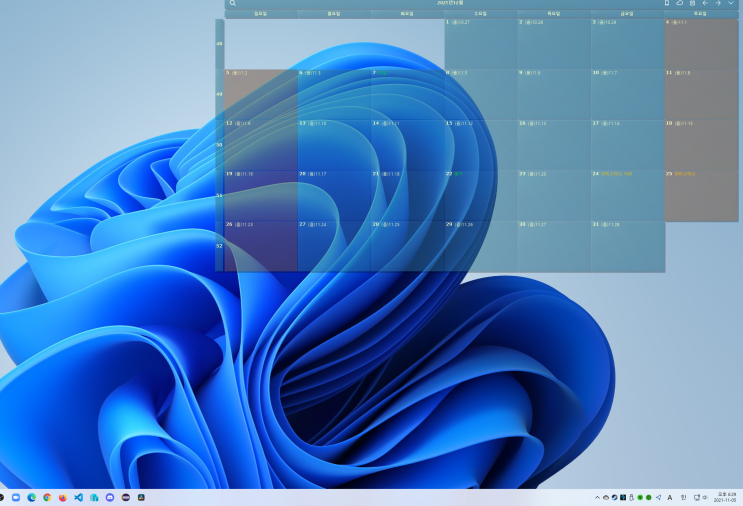This screenshot has height=506, width=743.
Task: Select December 22 calendar cell
Action: [x=480, y=196]
